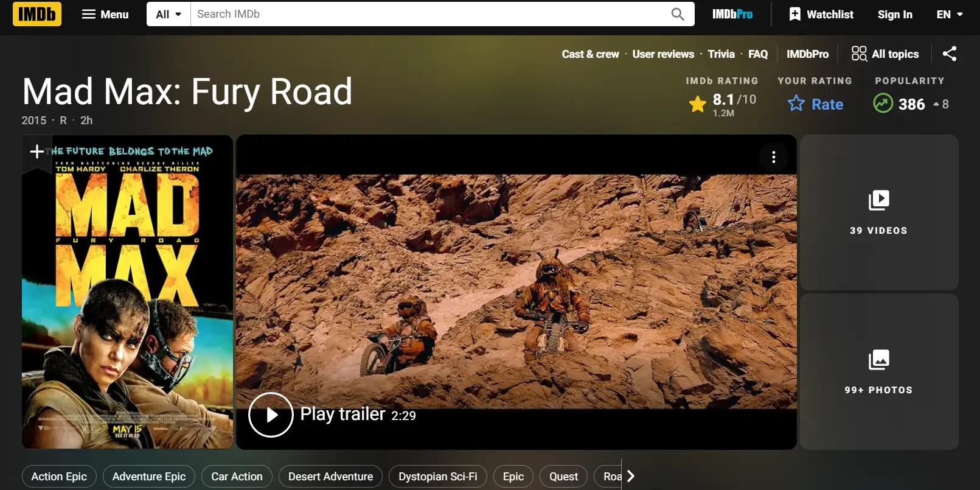Open IMDbPro from the top bar
Viewport: 980px width, 490px height.
732,14
